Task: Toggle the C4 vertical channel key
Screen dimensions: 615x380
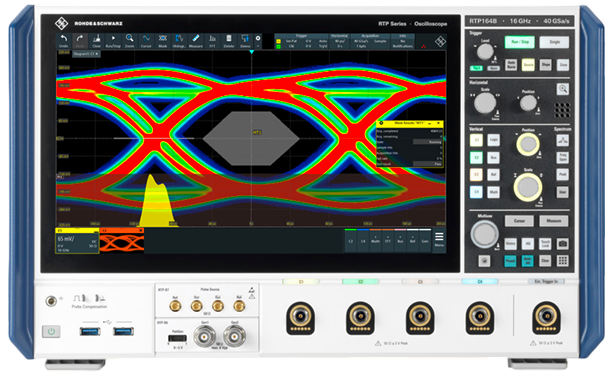Action: pyautogui.click(x=476, y=192)
